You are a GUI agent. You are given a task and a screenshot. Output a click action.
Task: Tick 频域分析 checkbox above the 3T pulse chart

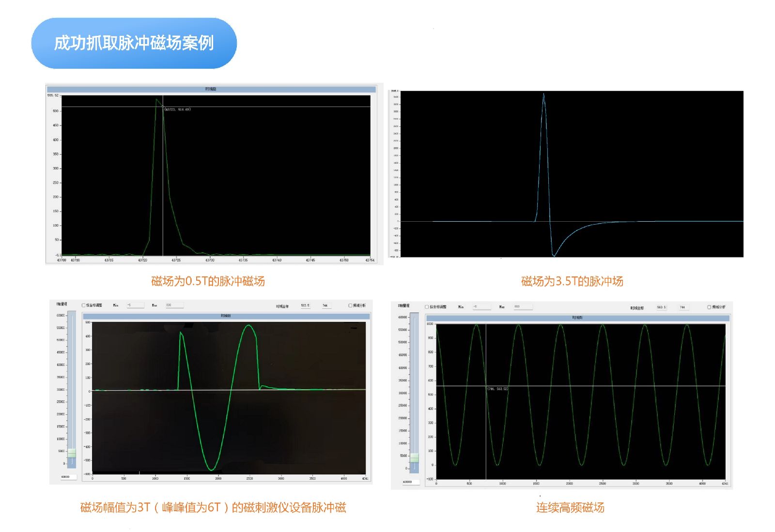(x=350, y=305)
